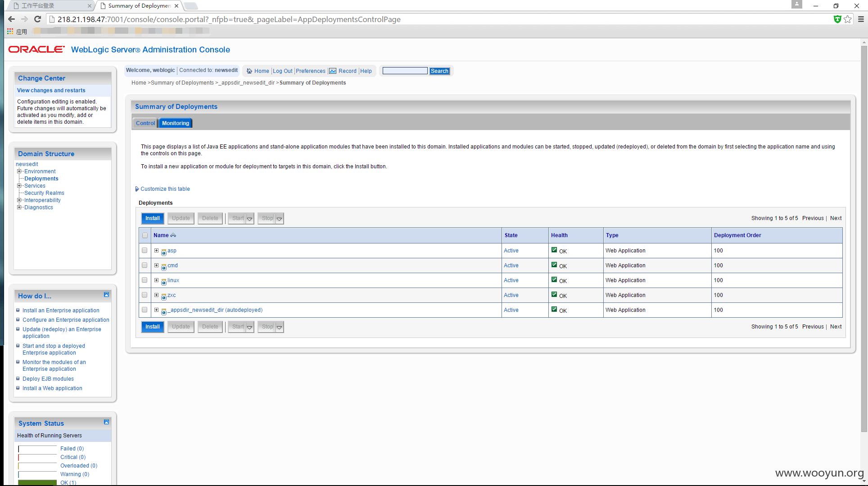
Task: Expand the zxc deployment row
Action: point(156,295)
